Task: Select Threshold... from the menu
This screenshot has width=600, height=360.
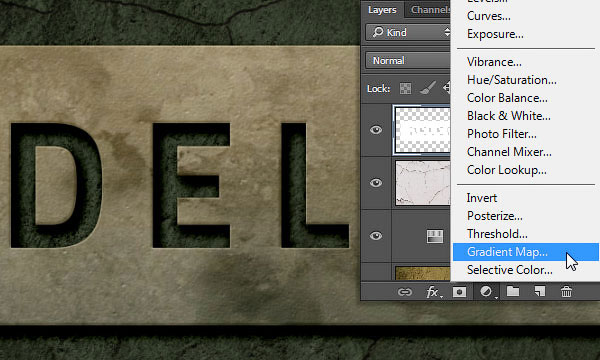Action: pyautogui.click(x=497, y=234)
